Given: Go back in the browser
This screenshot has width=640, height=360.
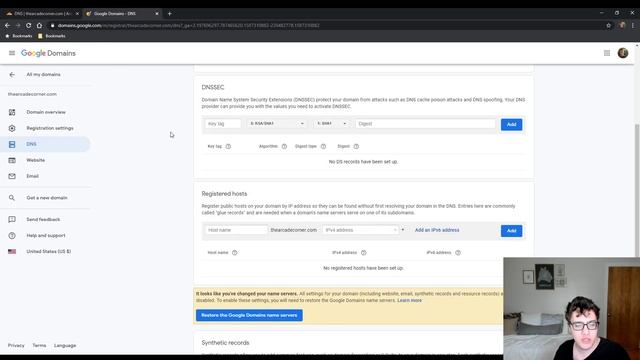Looking at the screenshot, I should click(7, 25).
